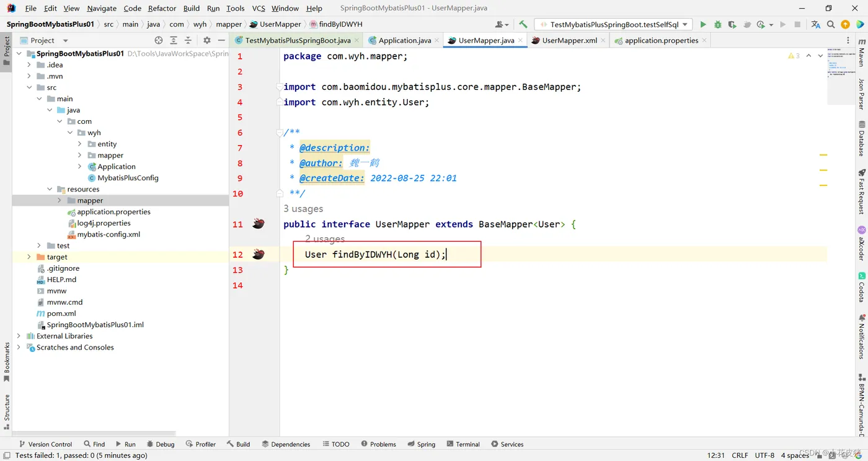
Task: Expand the .idea folder
Action: pos(29,65)
